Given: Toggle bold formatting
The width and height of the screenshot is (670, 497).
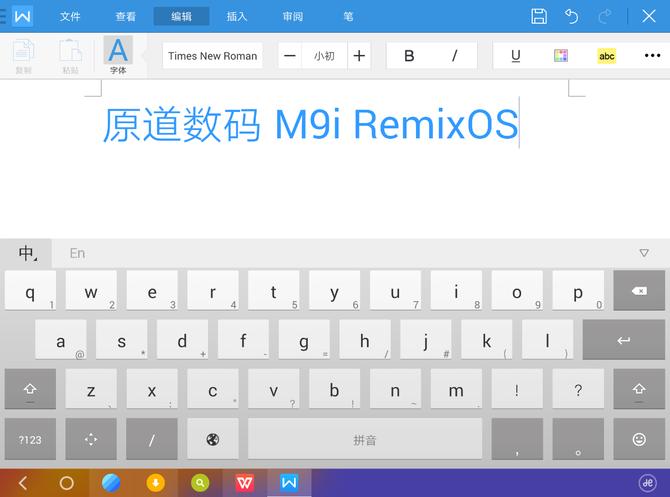Looking at the screenshot, I should coord(409,56).
